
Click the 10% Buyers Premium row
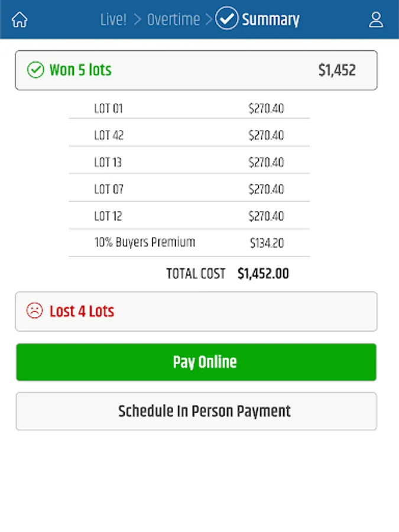click(x=189, y=242)
